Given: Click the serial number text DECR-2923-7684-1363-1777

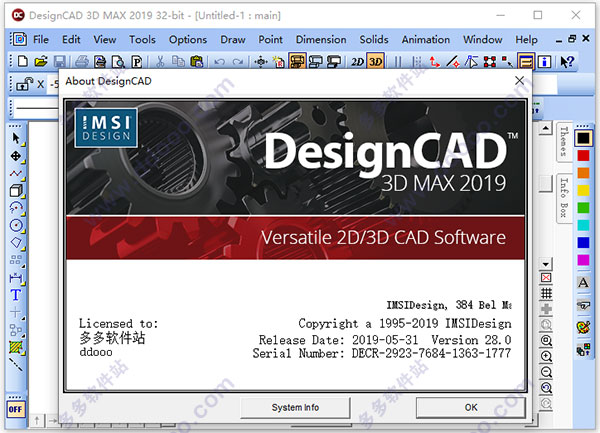Looking at the screenshot, I should click(431, 353).
